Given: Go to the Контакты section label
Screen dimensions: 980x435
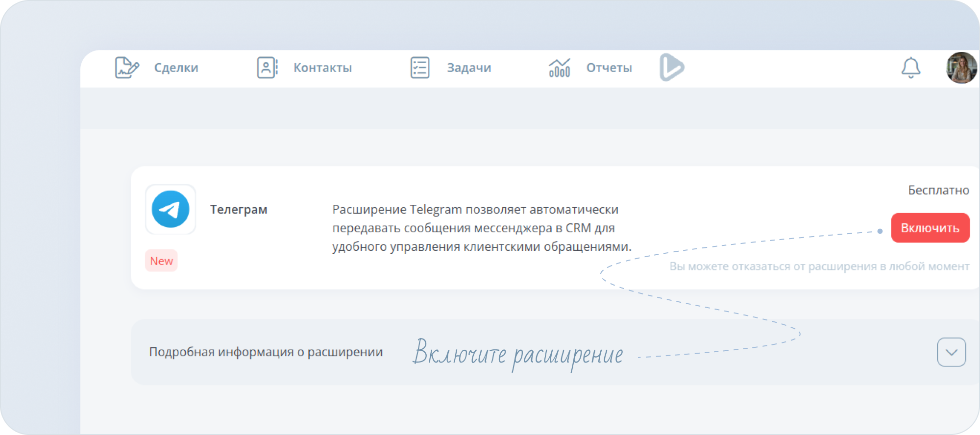Looking at the screenshot, I should [322, 68].
